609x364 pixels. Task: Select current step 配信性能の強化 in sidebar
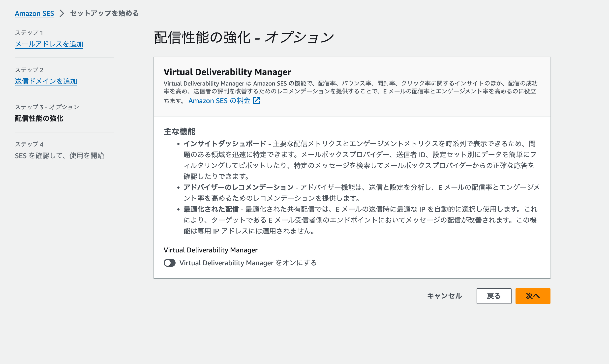[x=39, y=119]
